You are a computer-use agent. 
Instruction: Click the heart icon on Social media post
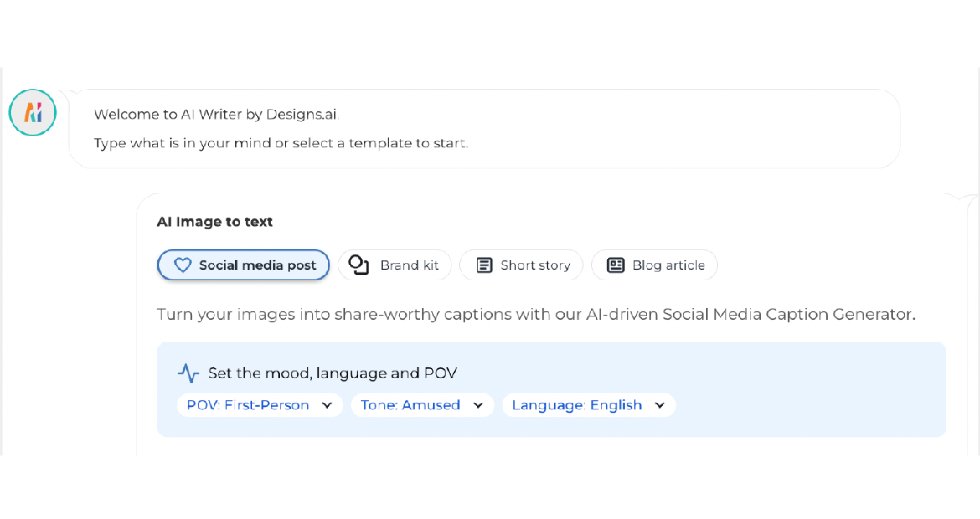183,265
